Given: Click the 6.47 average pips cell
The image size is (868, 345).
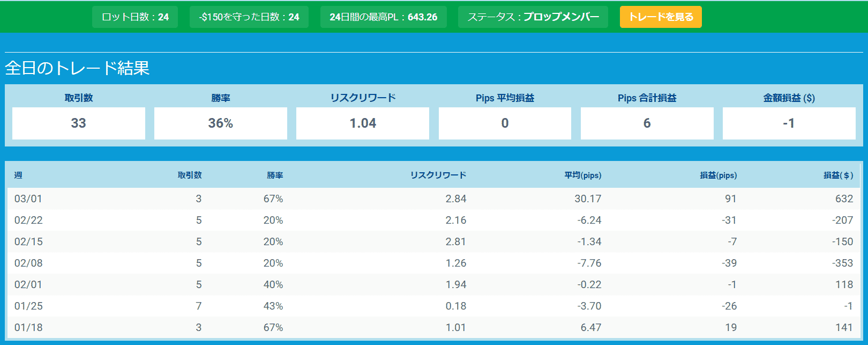Looking at the screenshot, I should 591,327.
